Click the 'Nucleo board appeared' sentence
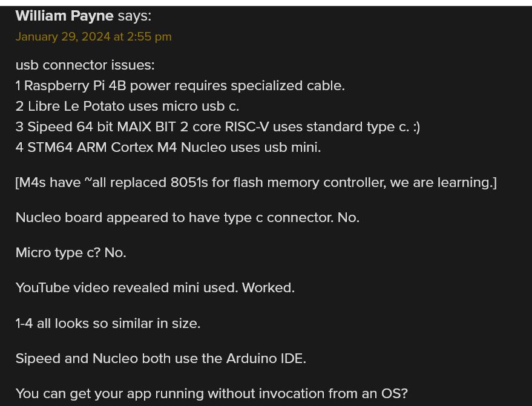 click(188, 218)
